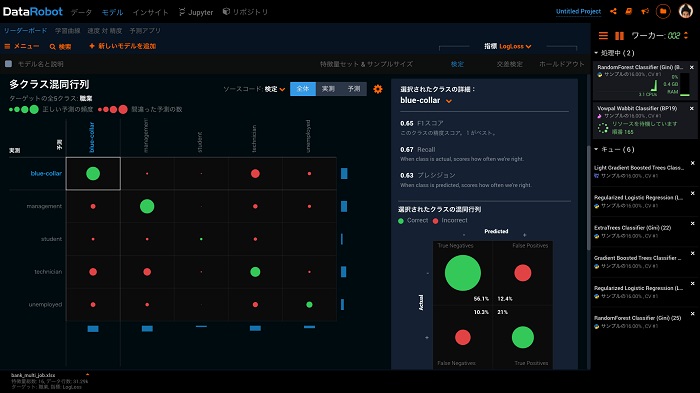Collapse the キュー (6) section
This screenshot has height=393, width=700.
[x=614, y=149]
